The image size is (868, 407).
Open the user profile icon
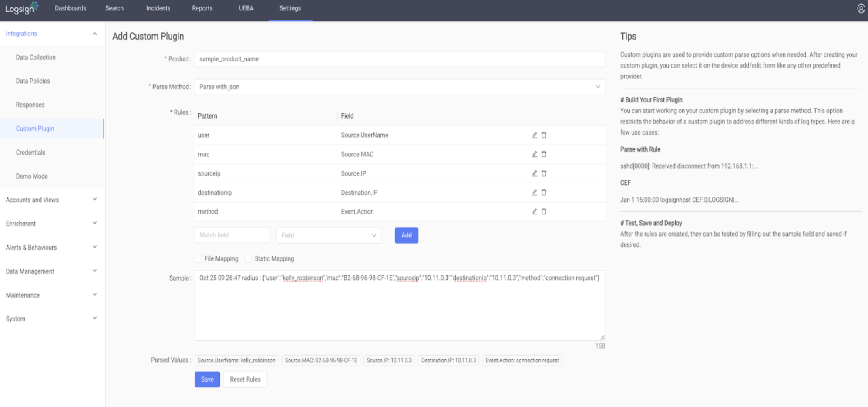[861, 8]
